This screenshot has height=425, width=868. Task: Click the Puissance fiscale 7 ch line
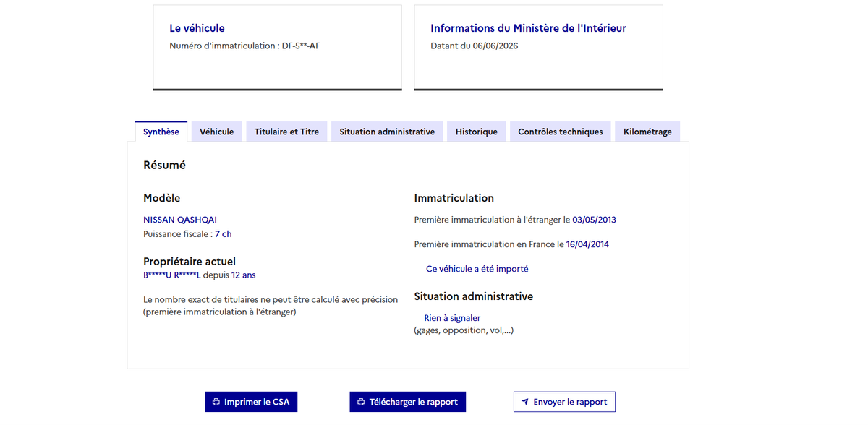[x=187, y=234]
